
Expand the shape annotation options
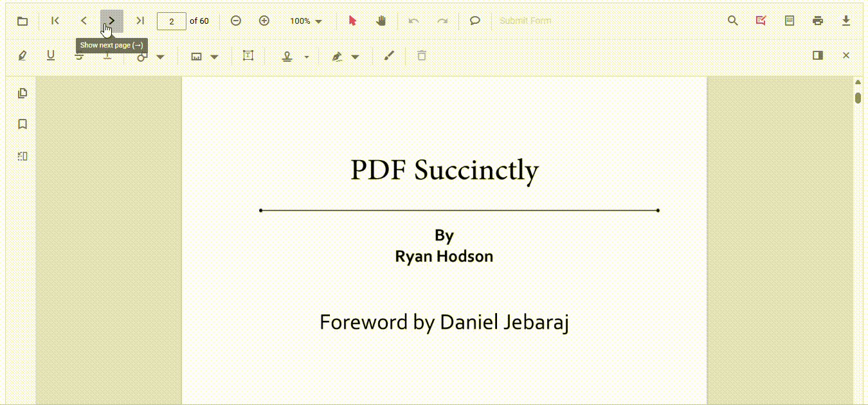[x=160, y=57]
